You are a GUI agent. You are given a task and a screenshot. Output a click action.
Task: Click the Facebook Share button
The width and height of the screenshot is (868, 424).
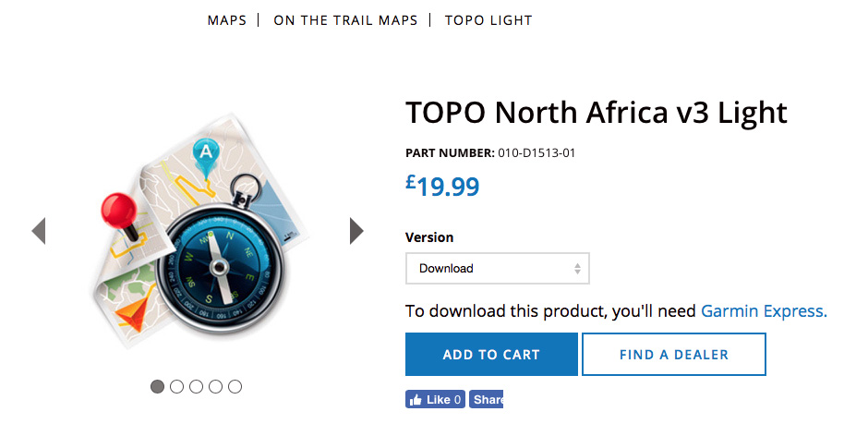(x=487, y=400)
